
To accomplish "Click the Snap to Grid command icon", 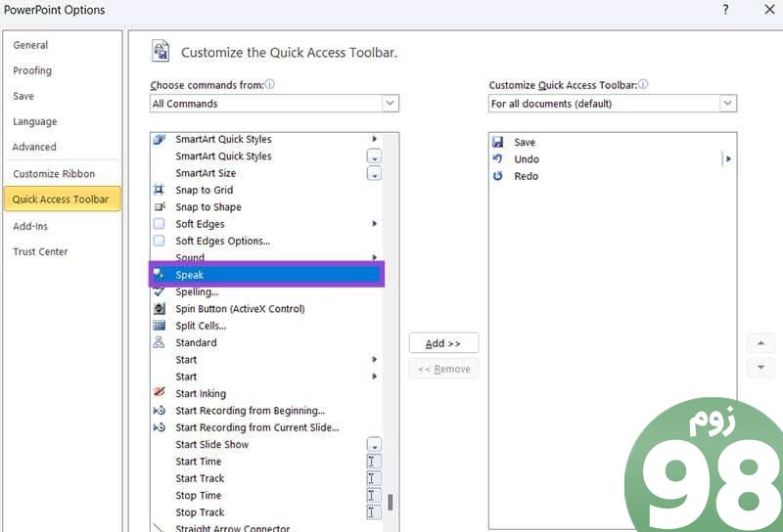I will tap(159, 190).
